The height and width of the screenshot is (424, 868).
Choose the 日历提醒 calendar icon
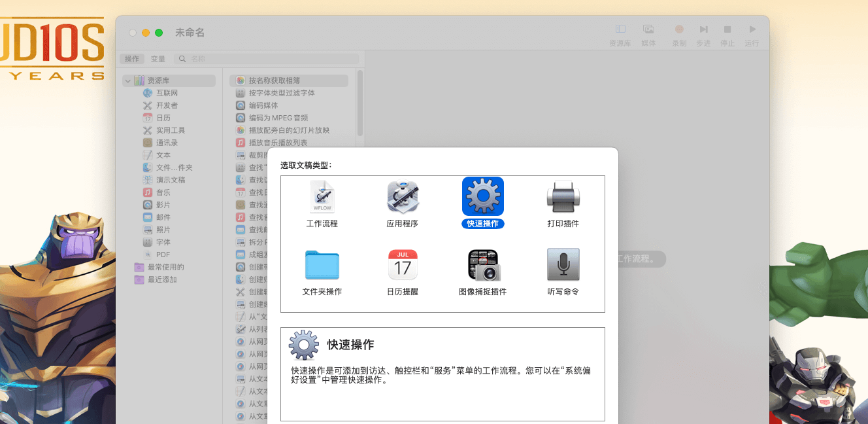point(402,265)
